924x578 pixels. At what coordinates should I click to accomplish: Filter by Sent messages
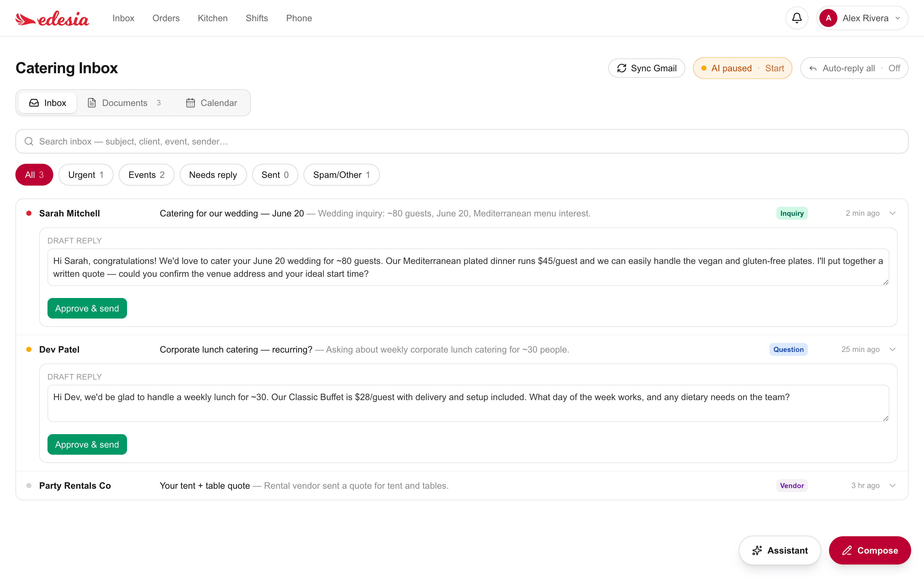tap(275, 175)
